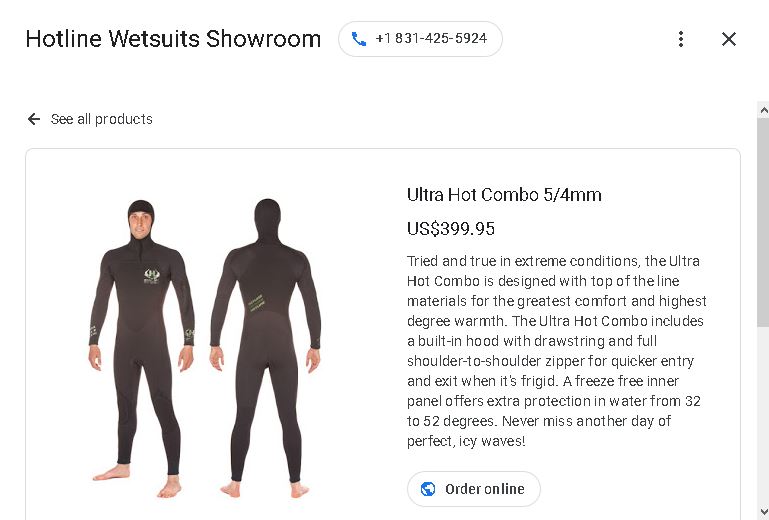The width and height of the screenshot is (769, 520).
Task: Click the green chest logo on front wetsuit
Action: click(x=152, y=276)
